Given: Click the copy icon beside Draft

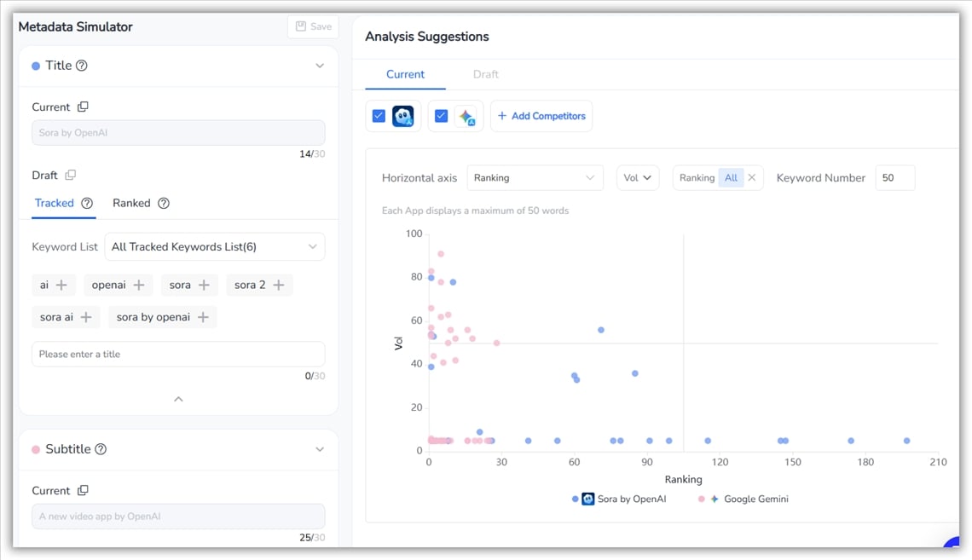Looking at the screenshot, I should [x=71, y=175].
